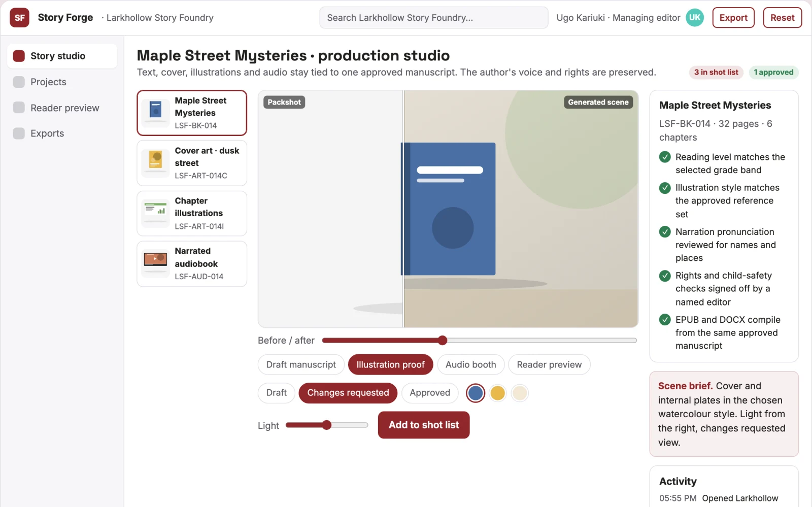The image size is (812, 507).
Task: Click the SF Story Forge logo icon
Action: pos(19,18)
